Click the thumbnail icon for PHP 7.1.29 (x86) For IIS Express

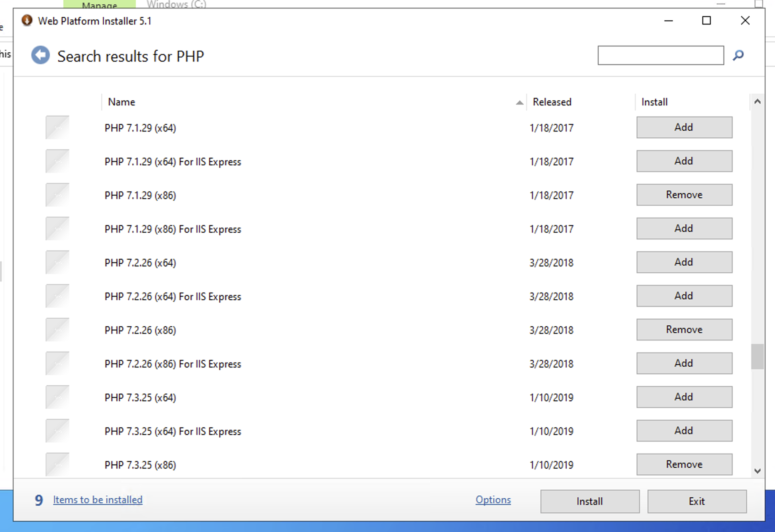point(57,228)
